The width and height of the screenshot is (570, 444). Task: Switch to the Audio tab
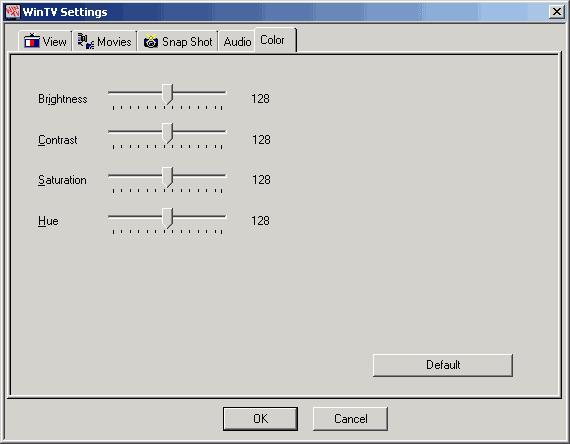coord(237,41)
